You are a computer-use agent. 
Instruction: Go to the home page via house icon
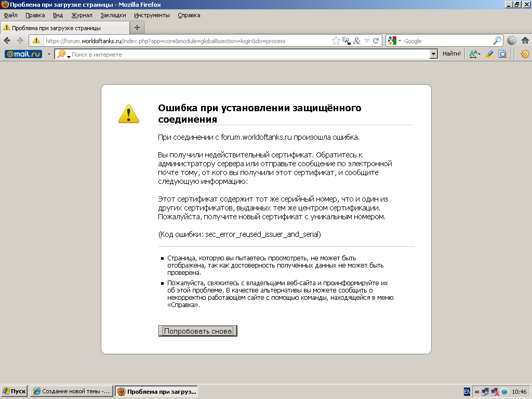[525, 41]
